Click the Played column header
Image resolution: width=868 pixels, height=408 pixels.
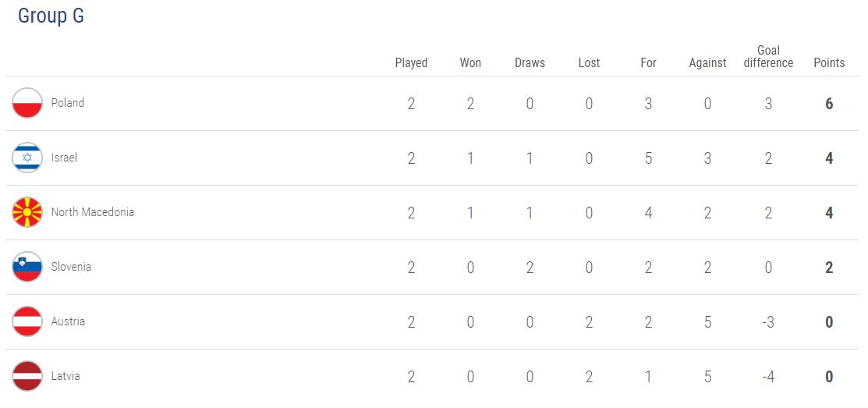(x=411, y=63)
